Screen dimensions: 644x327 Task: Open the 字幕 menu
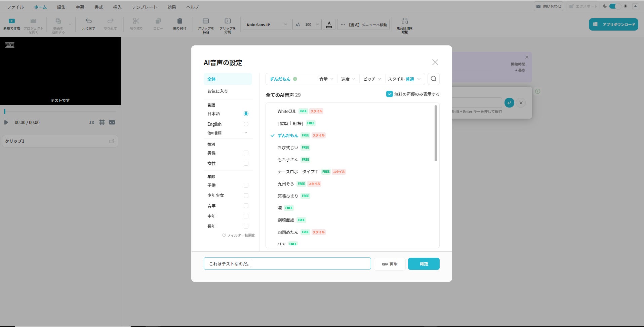coord(80,7)
